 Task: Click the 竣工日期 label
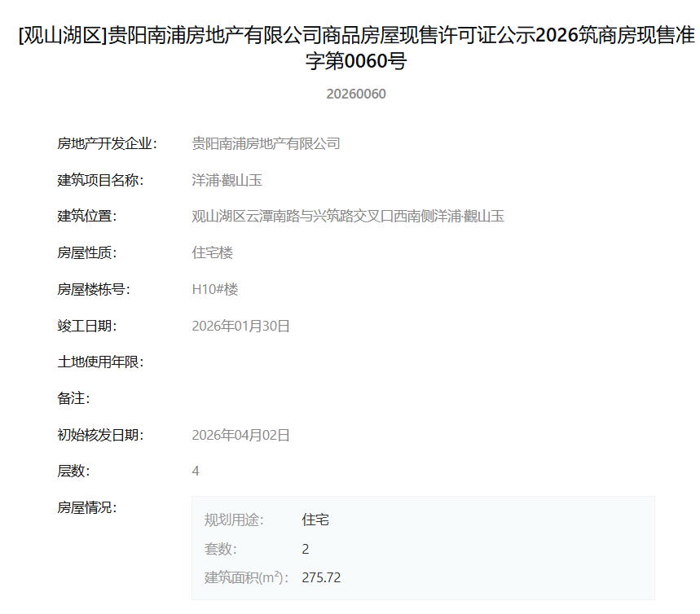coord(86,327)
